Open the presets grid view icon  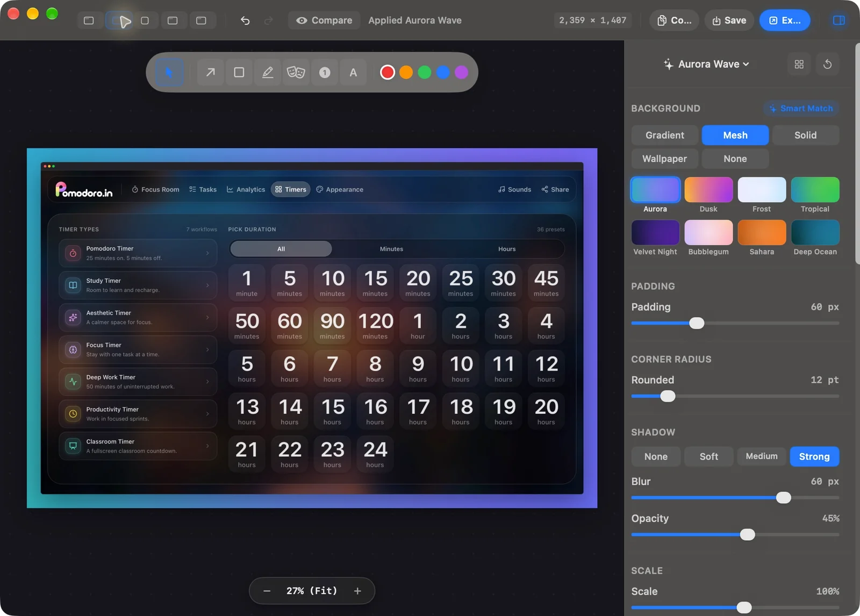(799, 64)
